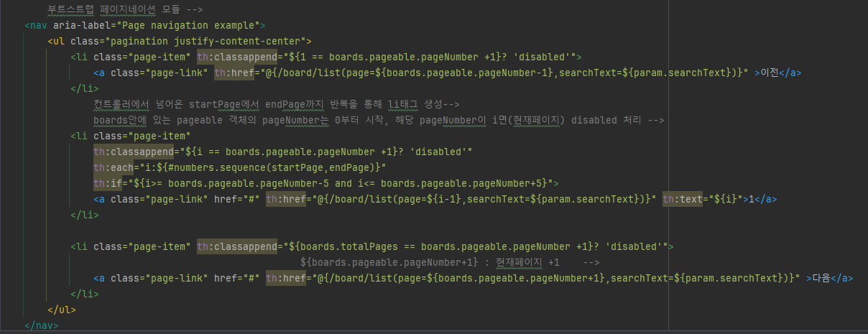Click the opening nav tag with aria-label
Image resolution: width=868 pixels, height=334 pixels.
[x=145, y=25]
